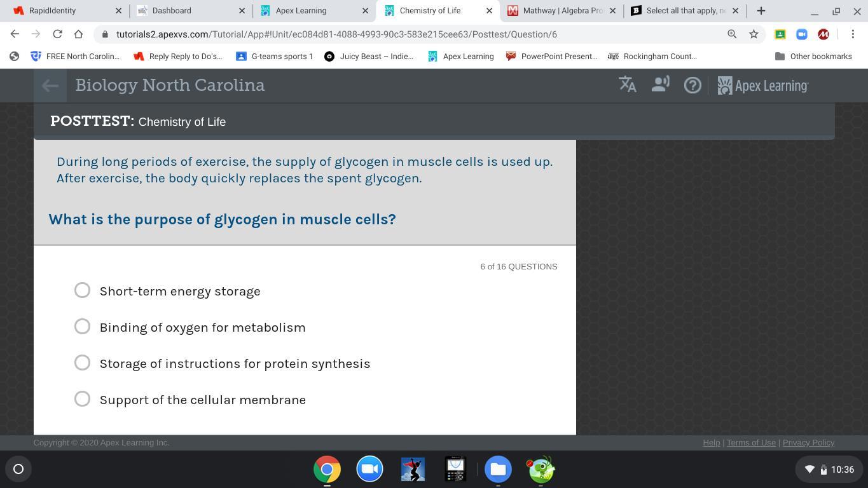Open 'FREE North Carolin...' bookmark
Image resolution: width=868 pixels, height=488 pixels.
[75, 57]
